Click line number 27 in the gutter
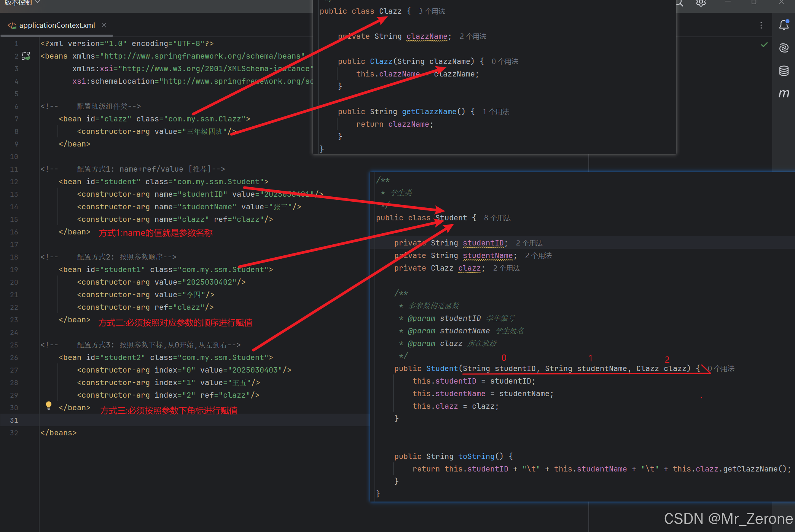 pos(14,370)
